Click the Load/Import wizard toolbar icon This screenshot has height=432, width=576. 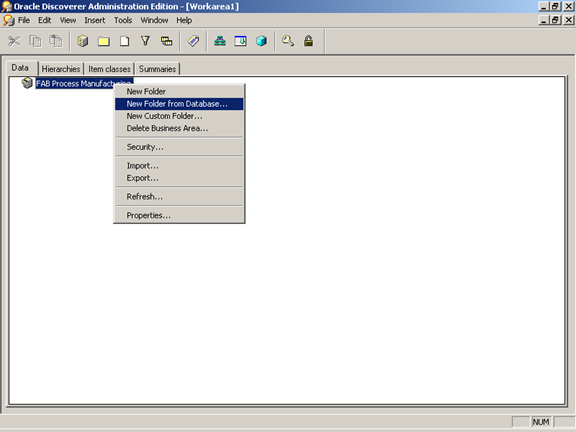[x=241, y=41]
